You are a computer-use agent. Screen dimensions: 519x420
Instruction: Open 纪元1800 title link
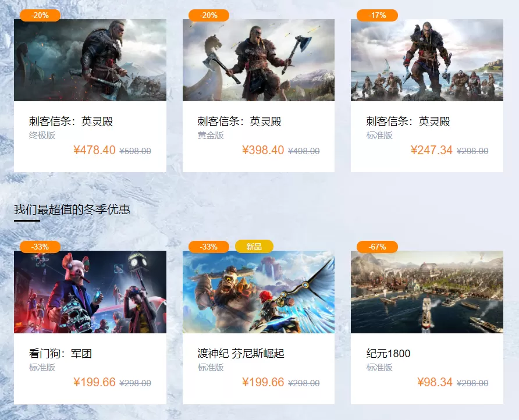tap(388, 354)
